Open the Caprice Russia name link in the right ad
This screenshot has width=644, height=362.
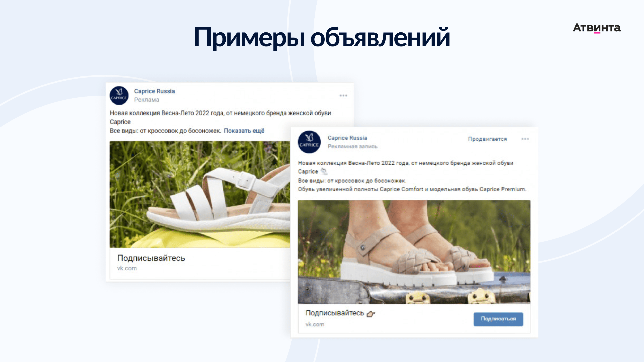point(347,138)
